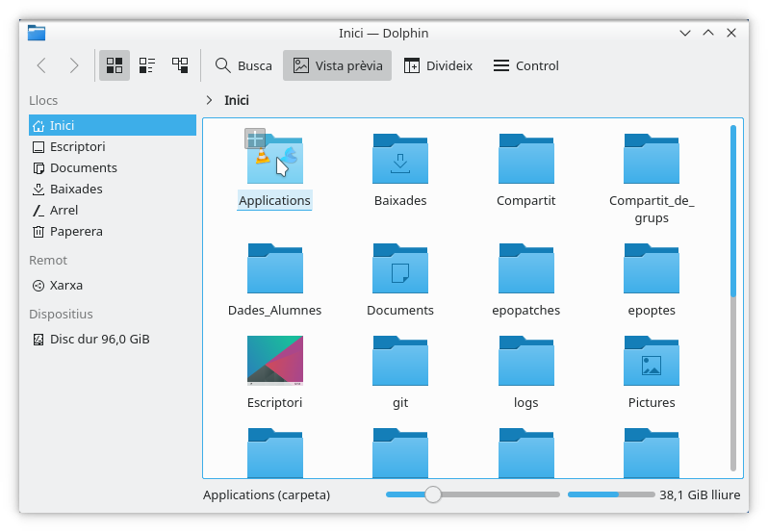Toggle selection plus marker on Applications

255,139
